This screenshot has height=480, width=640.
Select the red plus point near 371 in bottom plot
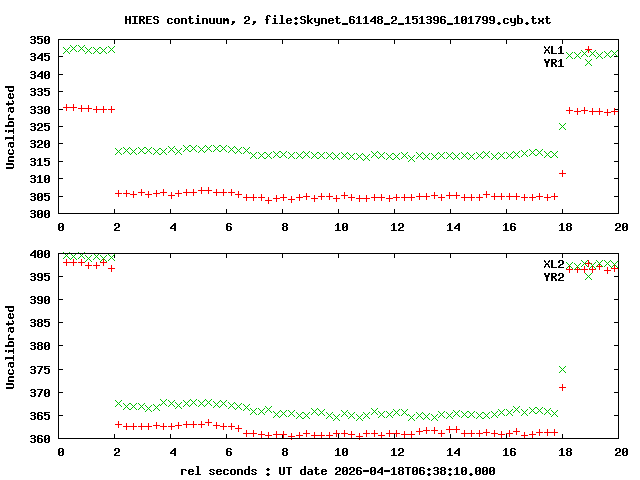563,387
